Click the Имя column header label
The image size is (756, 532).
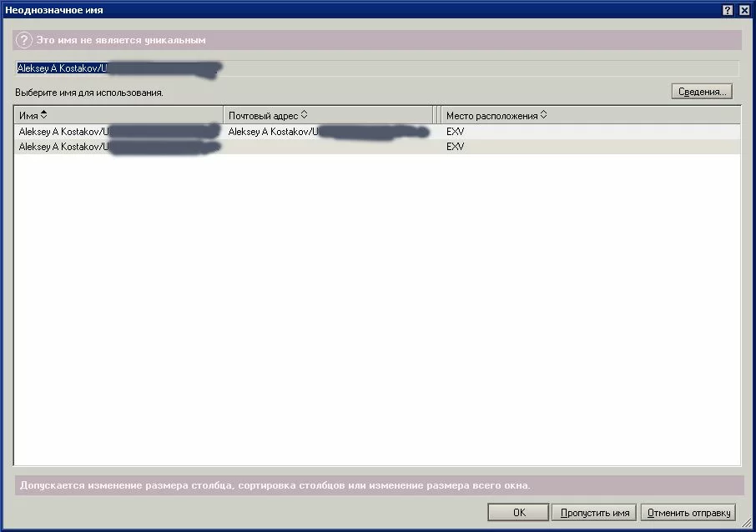pyautogui.click(x=28, y=116)
